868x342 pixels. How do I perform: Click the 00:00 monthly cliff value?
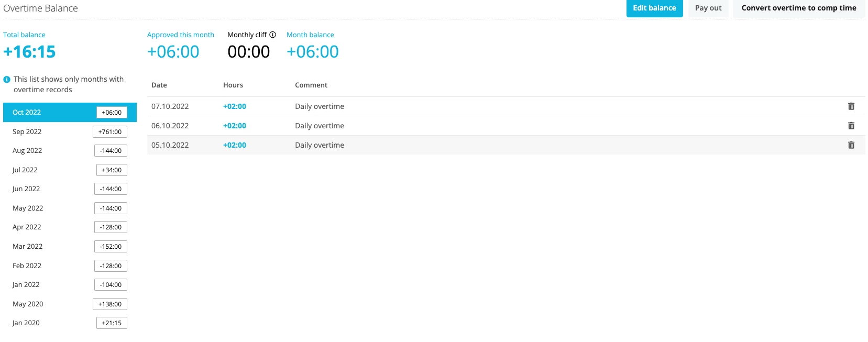point(249,52)
